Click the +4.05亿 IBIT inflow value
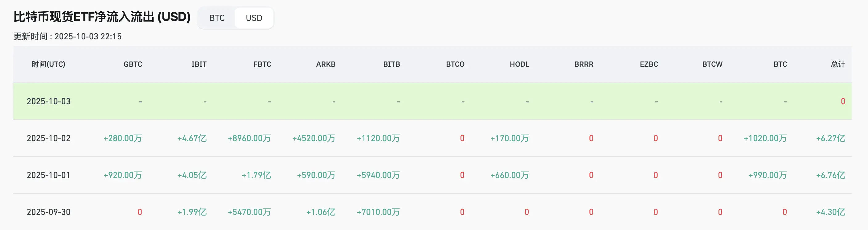Screen dimensions: 868x230 [192, 175]
